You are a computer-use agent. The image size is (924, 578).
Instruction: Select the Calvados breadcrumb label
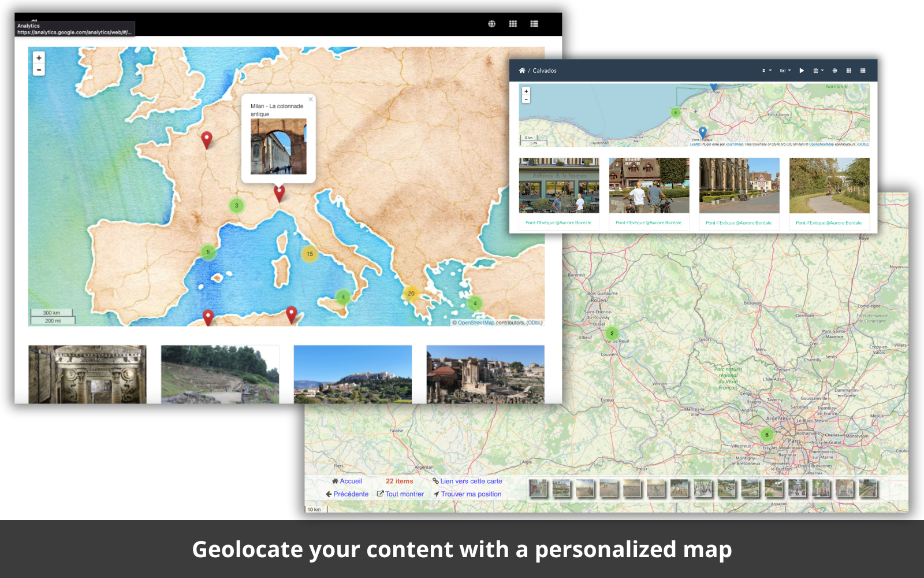[545, 70]
